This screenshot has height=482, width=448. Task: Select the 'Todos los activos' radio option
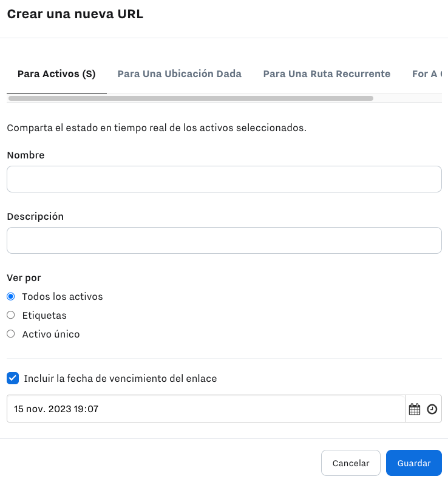pyautogui.click(x=11, y=297)
